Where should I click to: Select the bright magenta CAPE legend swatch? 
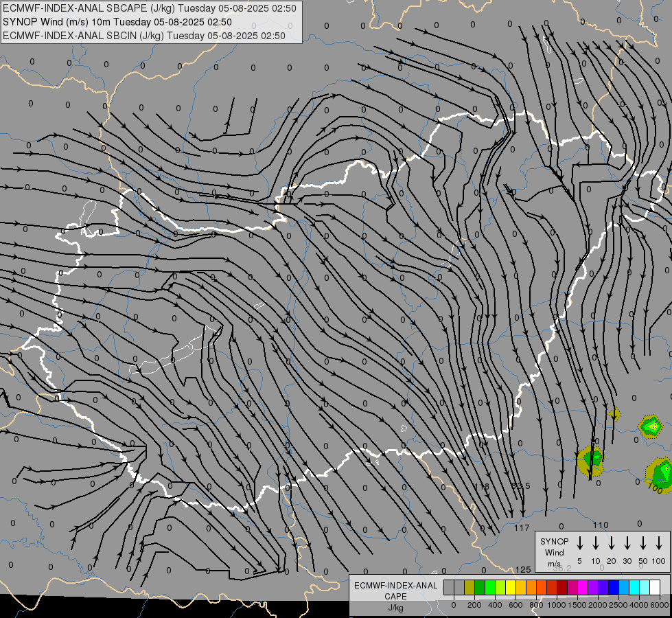(583, 587)
